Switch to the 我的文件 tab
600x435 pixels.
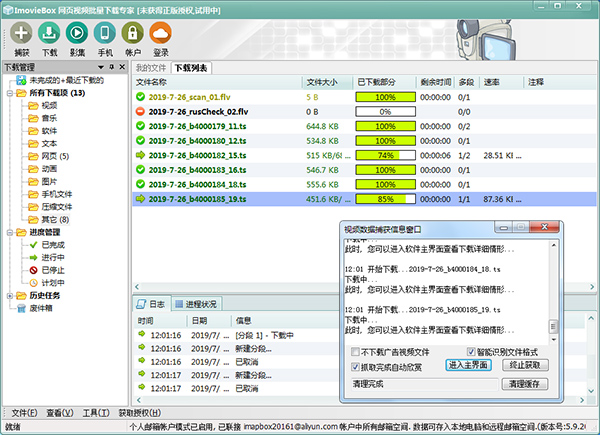(x=150, y=68)
